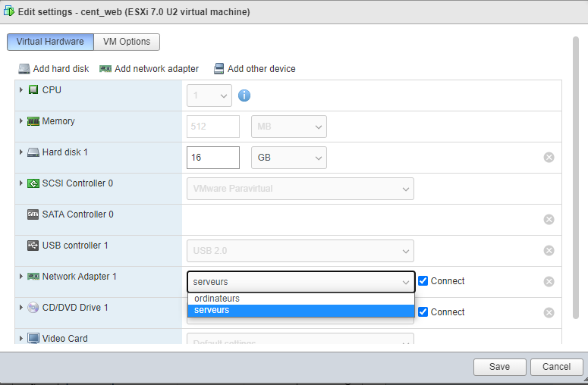588x385 pixels.
Task: Click the SCSI Controller 0 icon
Action: (x=33, y=183)
